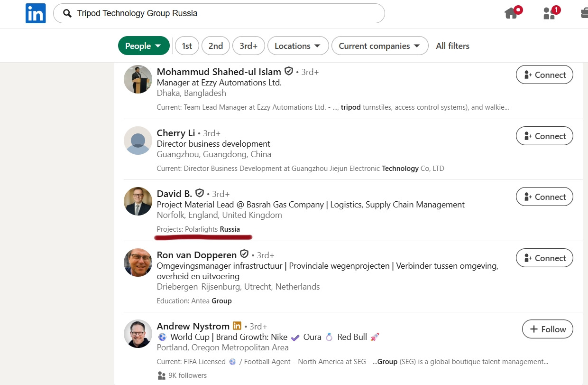Image resolution: width=588 pixels, height=385 pixels.
Task: Click the followers icon under Andrew Nystrom
Action: coord(161,376)
